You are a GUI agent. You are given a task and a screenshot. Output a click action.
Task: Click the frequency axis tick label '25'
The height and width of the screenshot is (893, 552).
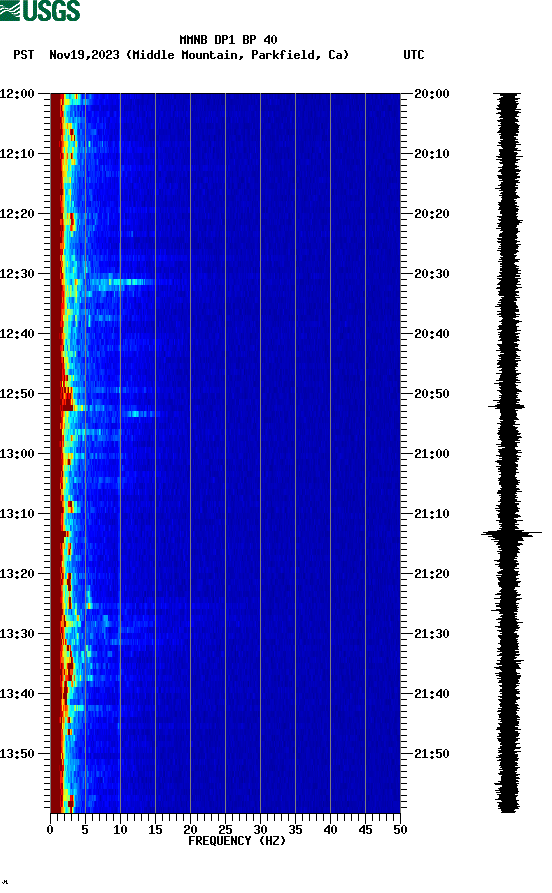225,830
